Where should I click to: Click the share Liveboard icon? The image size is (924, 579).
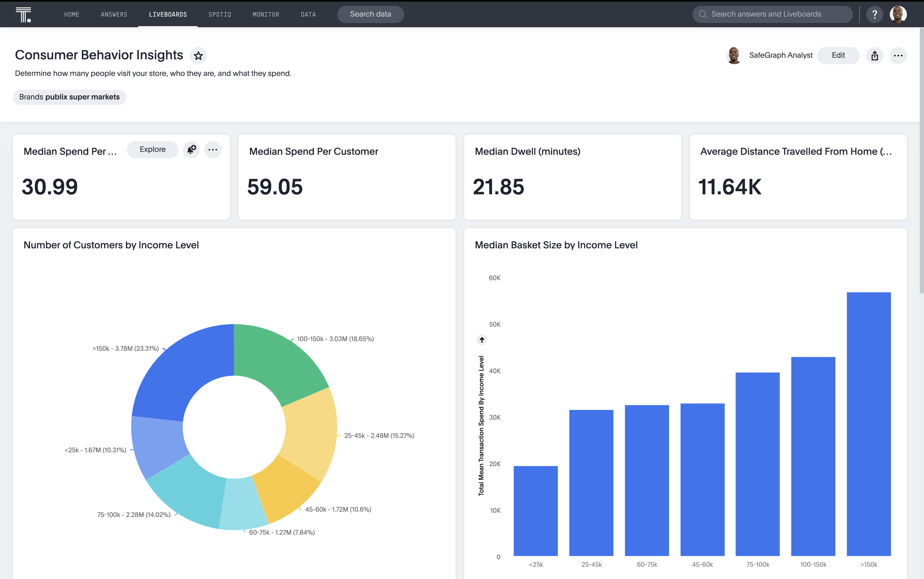[x=875, y=56]
